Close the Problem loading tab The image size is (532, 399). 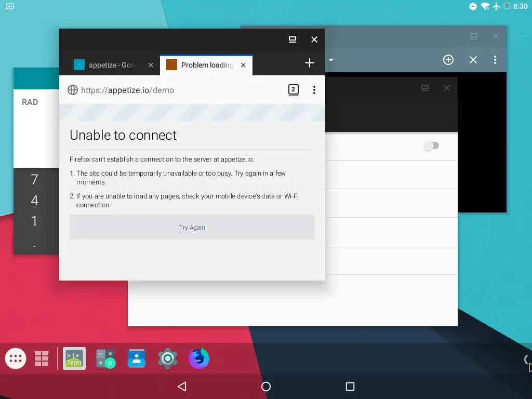pyautogui.click(x=243, y=65)
